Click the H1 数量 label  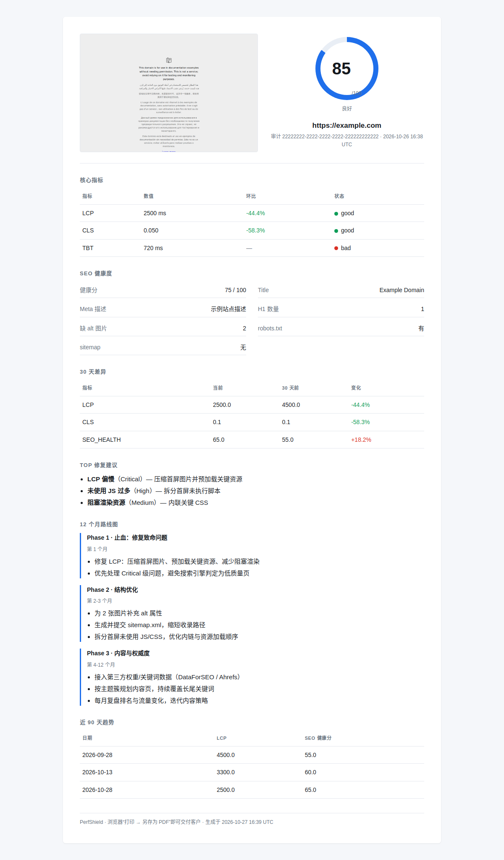pos(268,309)
